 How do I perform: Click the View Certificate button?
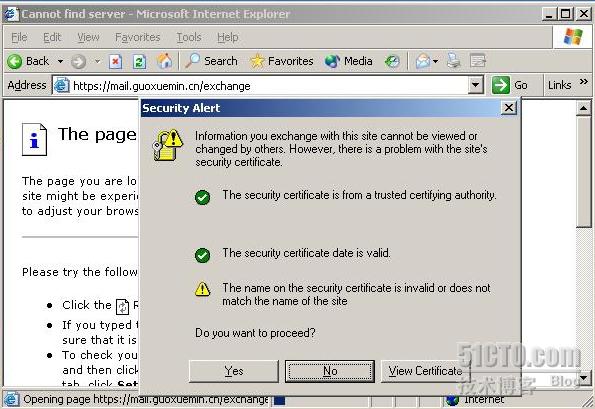click(x=425, y=371)
